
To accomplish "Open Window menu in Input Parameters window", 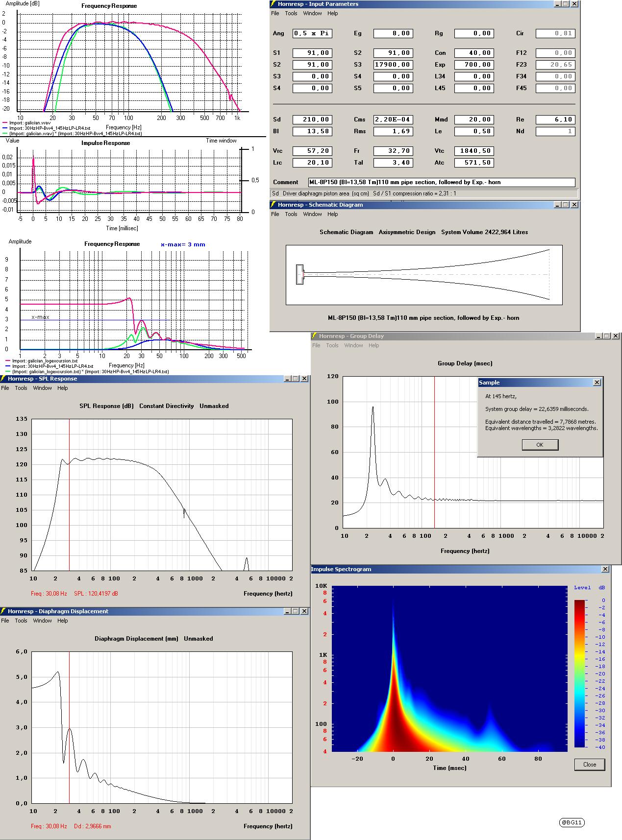I will [x=312, y=13].
